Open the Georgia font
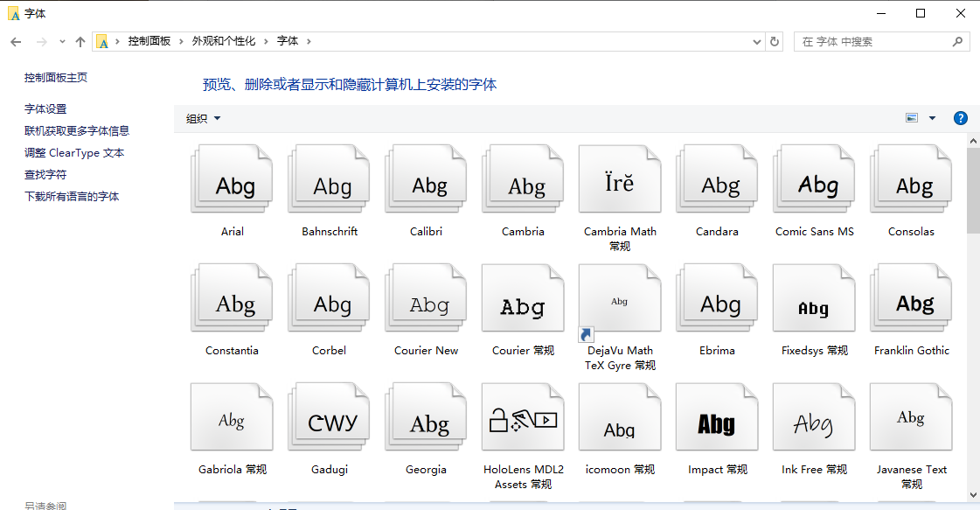Viewport: 980px width, 510px height. coord(426,417)
